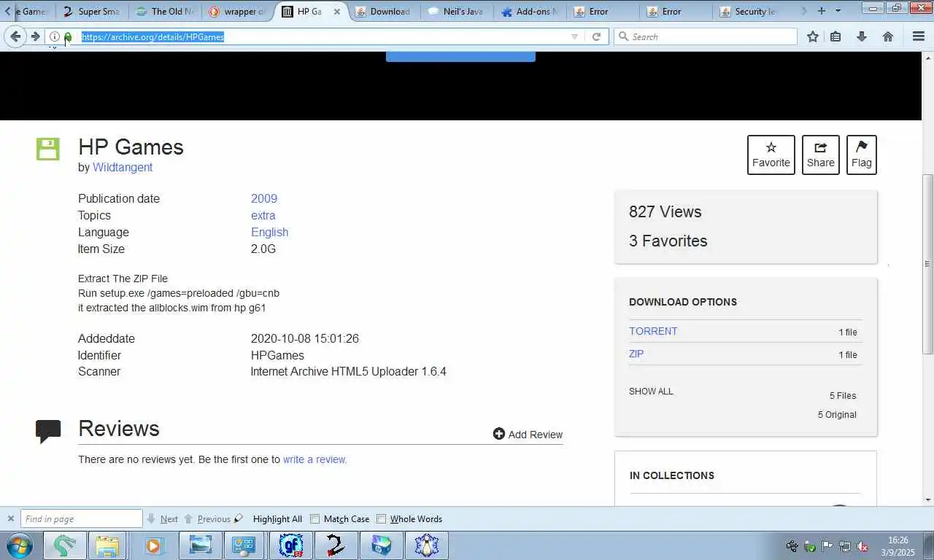Image resolution: width=934 pixels, height=560 pixels.
Task: Enable the Whole Words checkbox
Action: pos(381,519)
